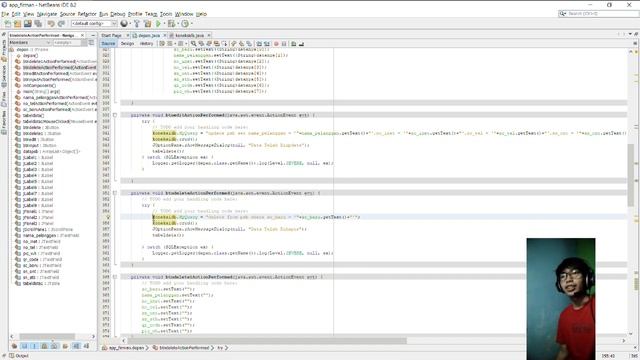Click the Comment editor toolbar icon
The height and width of the screenshot is (360, 640).
[x=293, y=44]
